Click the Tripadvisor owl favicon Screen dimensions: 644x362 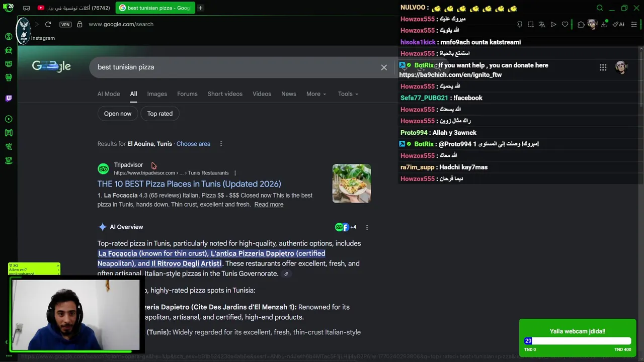103,169
